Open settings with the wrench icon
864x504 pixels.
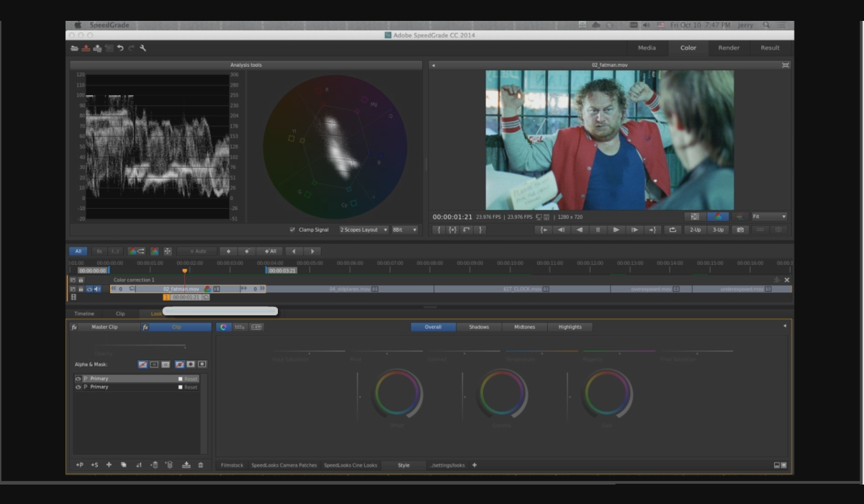(143, 48)
